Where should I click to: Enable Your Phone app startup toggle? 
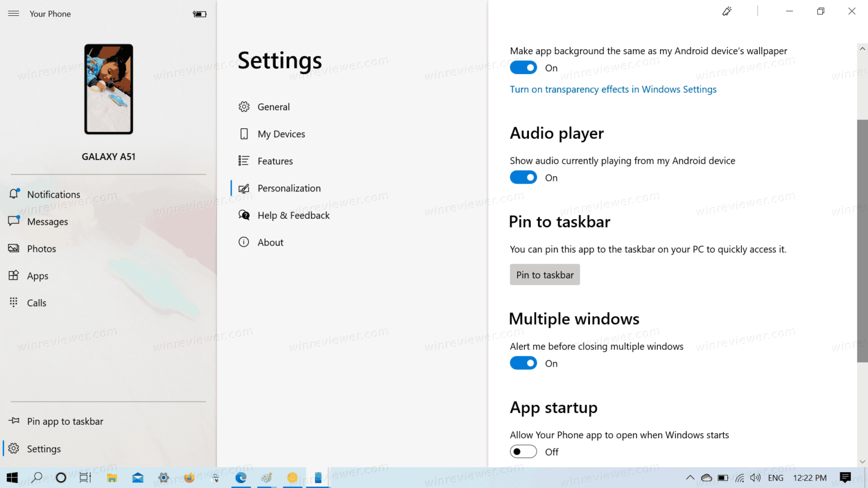tap(523, 452)
